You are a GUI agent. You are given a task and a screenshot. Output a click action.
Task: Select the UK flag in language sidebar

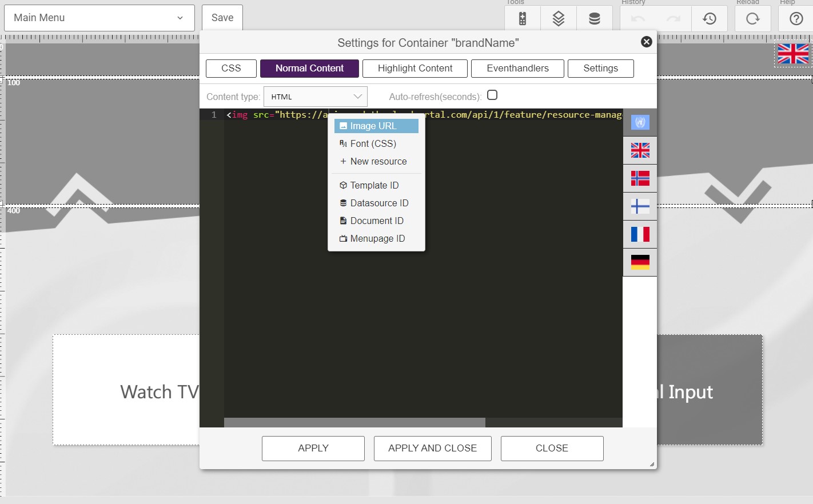point(640,150)
